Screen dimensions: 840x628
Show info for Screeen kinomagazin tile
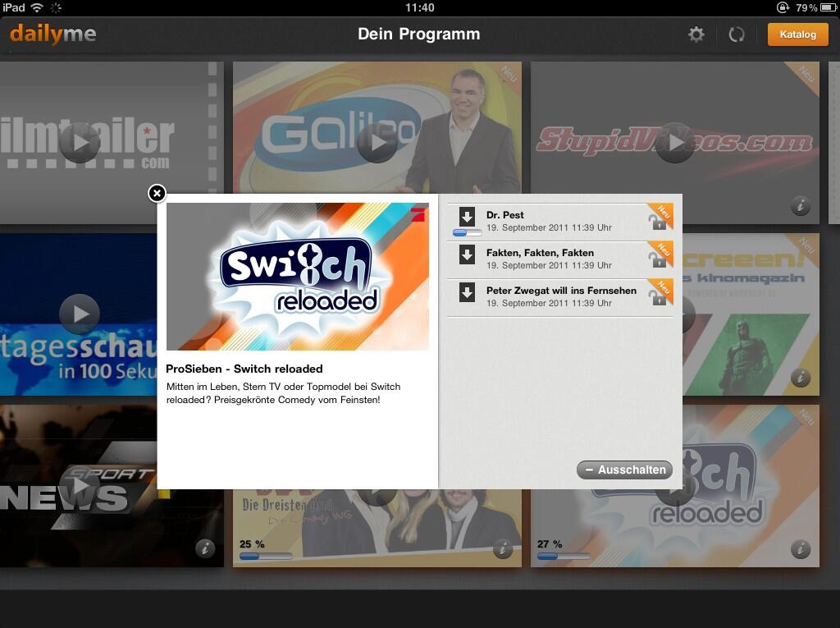tap(801, 378)
